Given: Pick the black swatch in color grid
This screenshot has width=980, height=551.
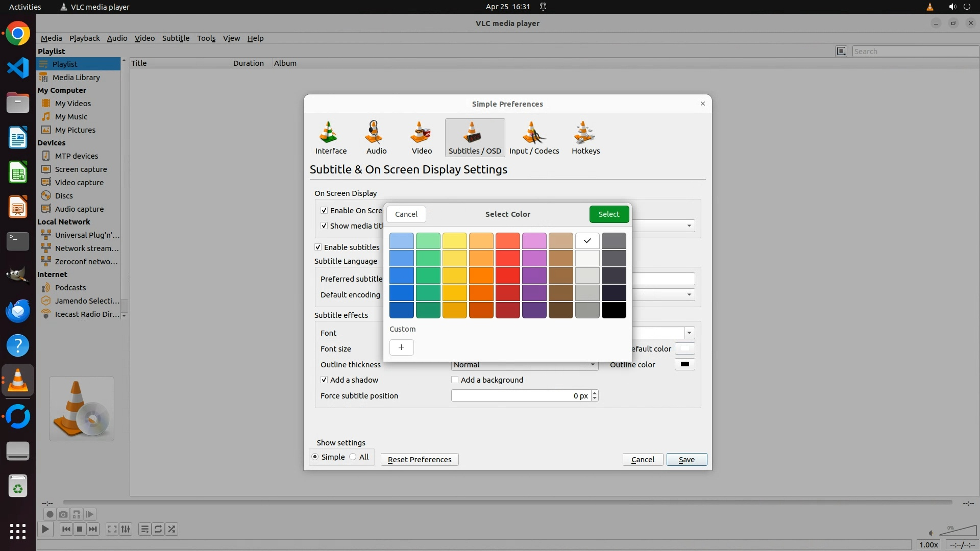Looking at the screenshot, I should tap(614, 310).
